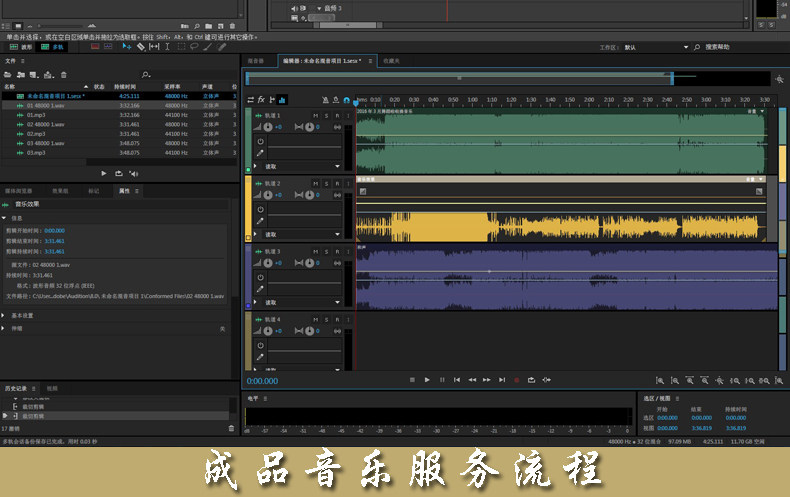Open track 1 automation mode dropdown
This screenshot has width=790, height=497.
(337, 166)
